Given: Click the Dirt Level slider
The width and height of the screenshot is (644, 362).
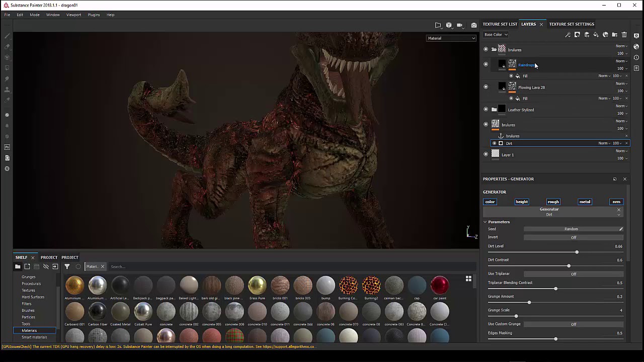Looking at the screenshot, I should 555,252.
